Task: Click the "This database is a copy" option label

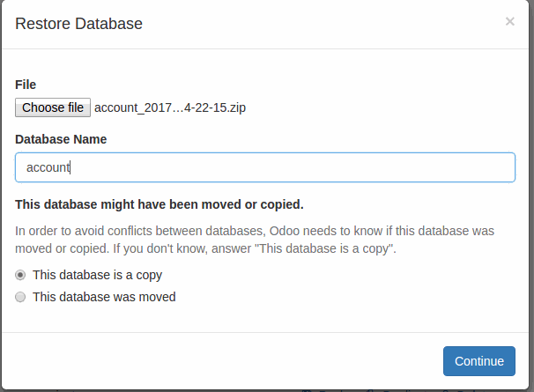Action: click(x=97, y=275)
